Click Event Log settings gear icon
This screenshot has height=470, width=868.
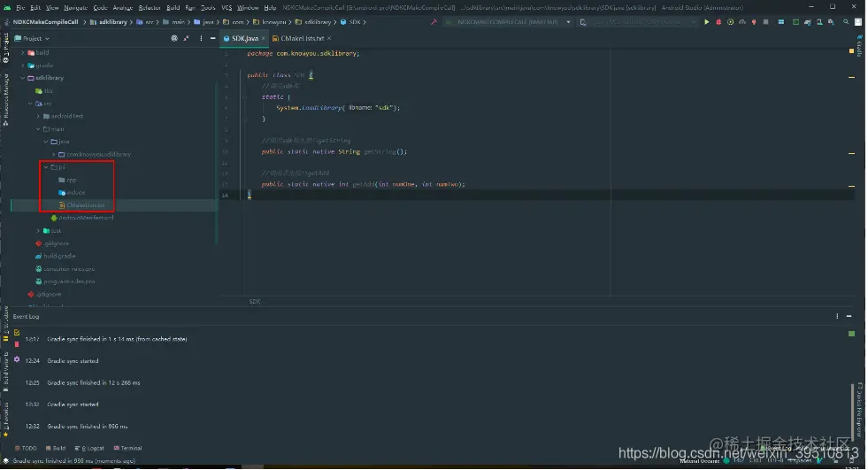(x=17, y=359)
